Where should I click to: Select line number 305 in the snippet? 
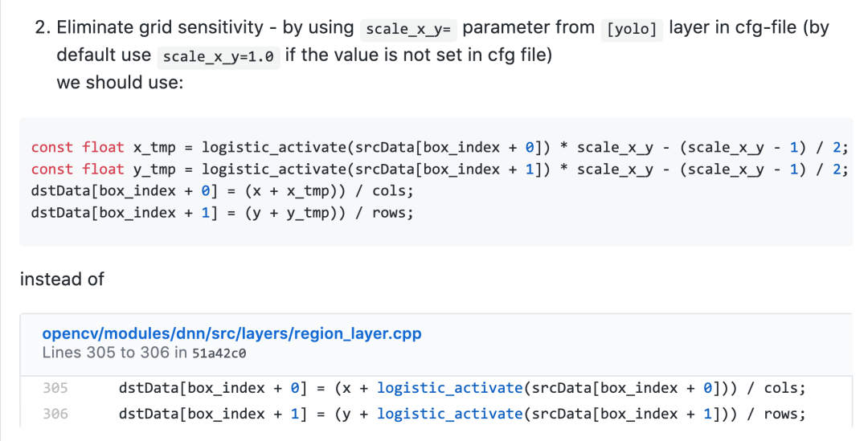[55, 388]
